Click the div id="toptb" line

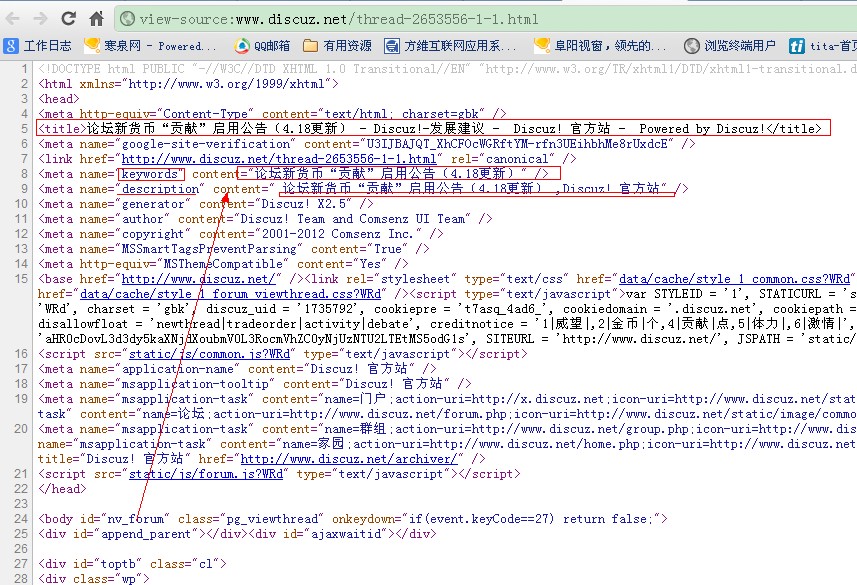click(132, 564)
